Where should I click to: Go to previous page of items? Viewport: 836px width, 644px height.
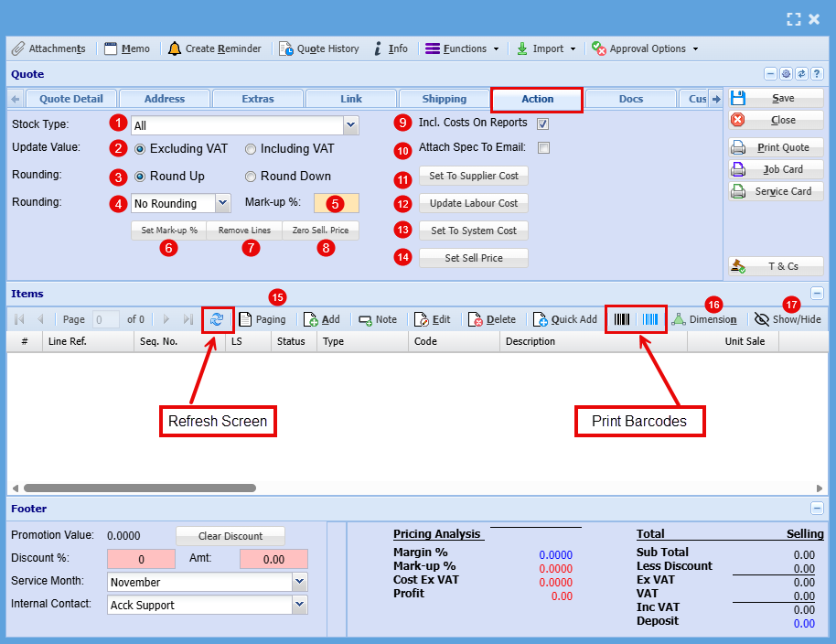[x=40, y=319]
